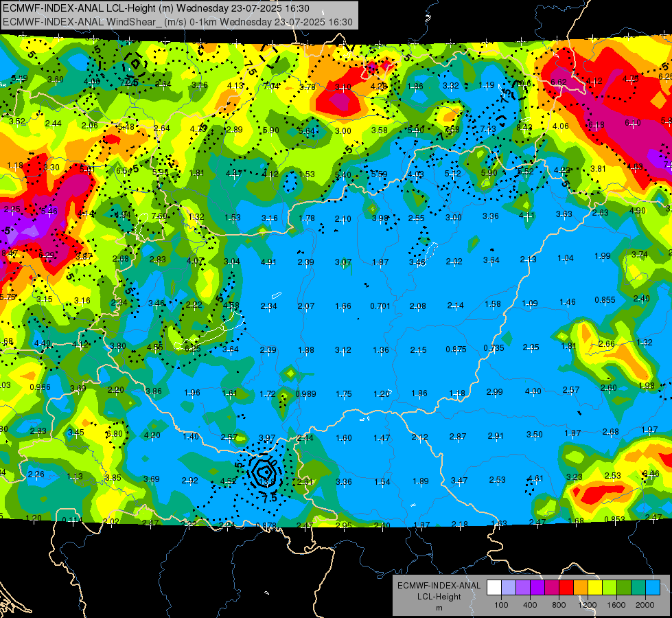Click the wind shear value '3.50'
The image size is (672, 618).
tap(535, 435)
